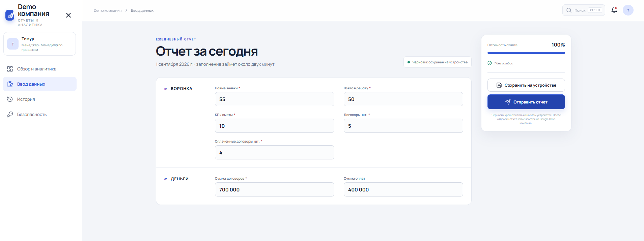Edit the Сумма оплат field
Image resolution: width=644 pixels, height=241 pixels.
(x=403, y=189)
